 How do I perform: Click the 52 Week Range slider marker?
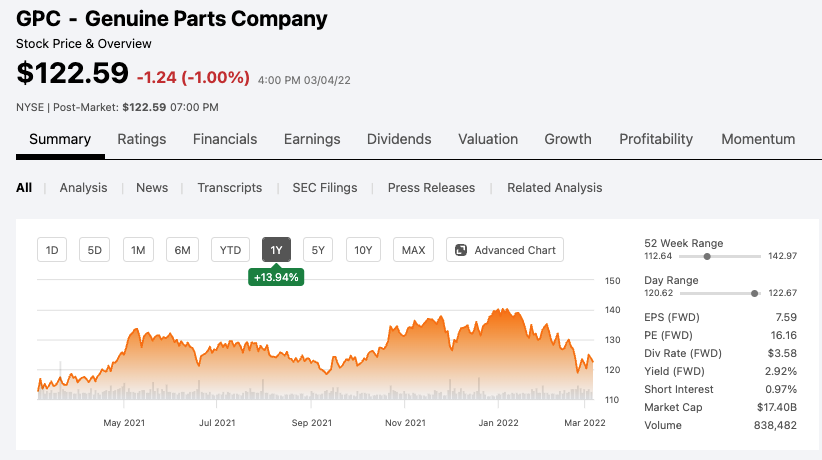[x=707, y=256]
